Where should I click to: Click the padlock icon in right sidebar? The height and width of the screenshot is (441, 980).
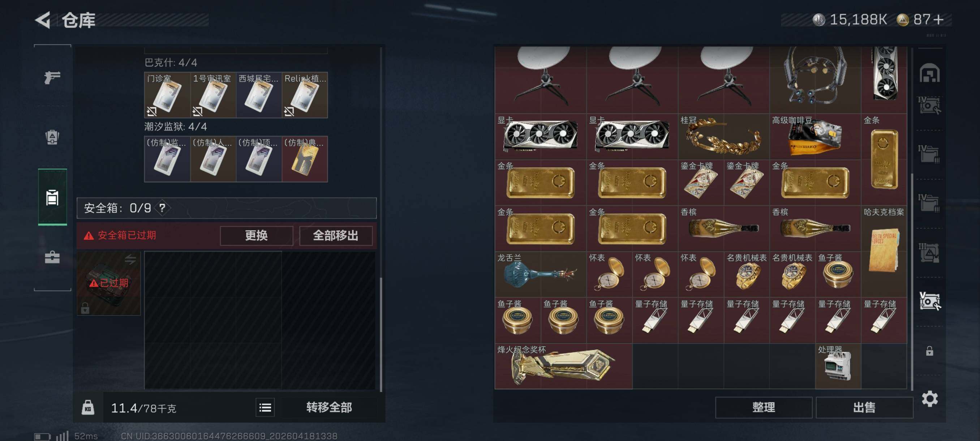929,350
